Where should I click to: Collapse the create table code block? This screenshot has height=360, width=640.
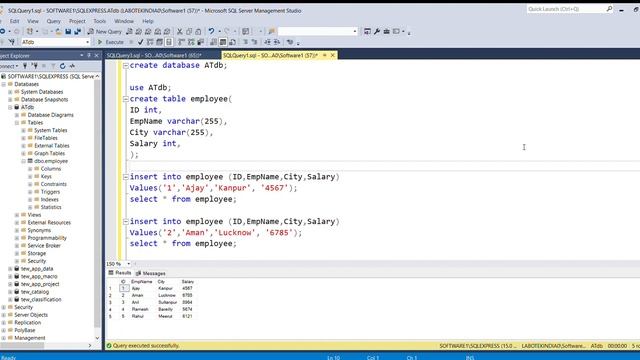click(x=126, y=99)
